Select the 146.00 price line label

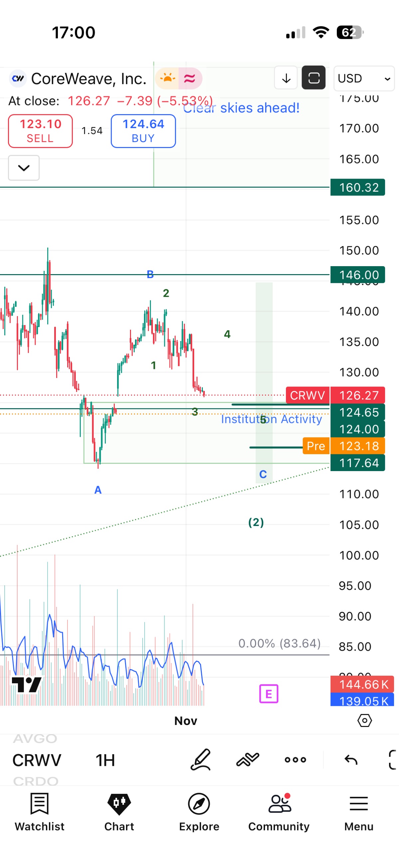[358, 275]
